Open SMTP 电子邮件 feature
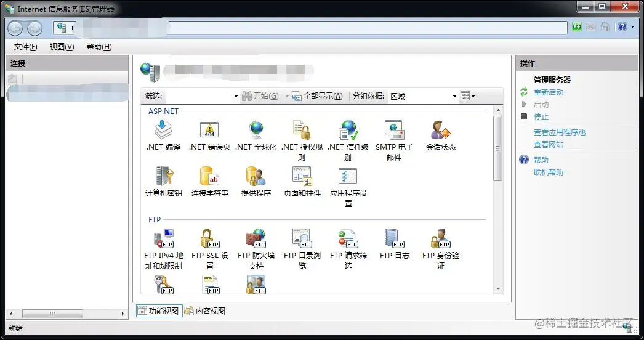Image resolution: width=644 pixels, height=340 pixels. pos(394,140)
